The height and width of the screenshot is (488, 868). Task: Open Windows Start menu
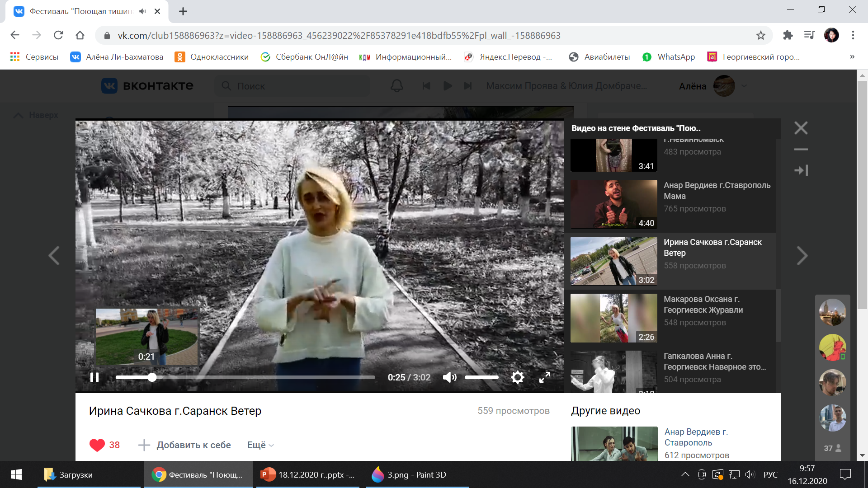pos(16,474)
